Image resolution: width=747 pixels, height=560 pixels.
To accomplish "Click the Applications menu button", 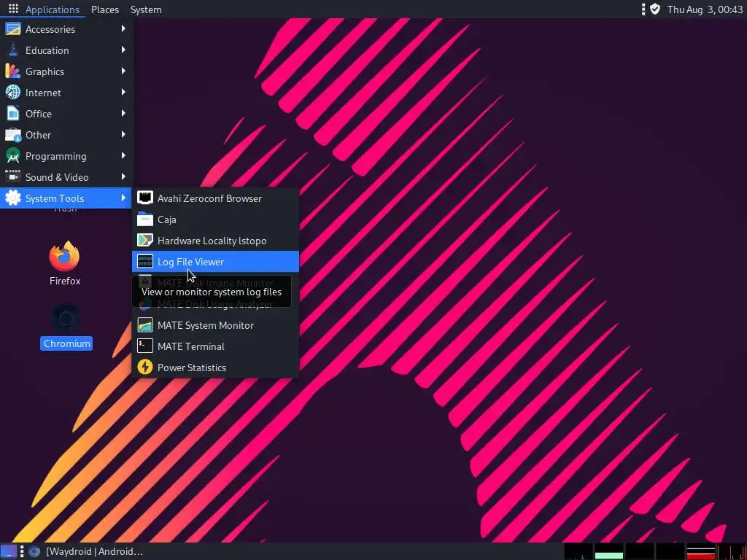I will tap(44, 9).
